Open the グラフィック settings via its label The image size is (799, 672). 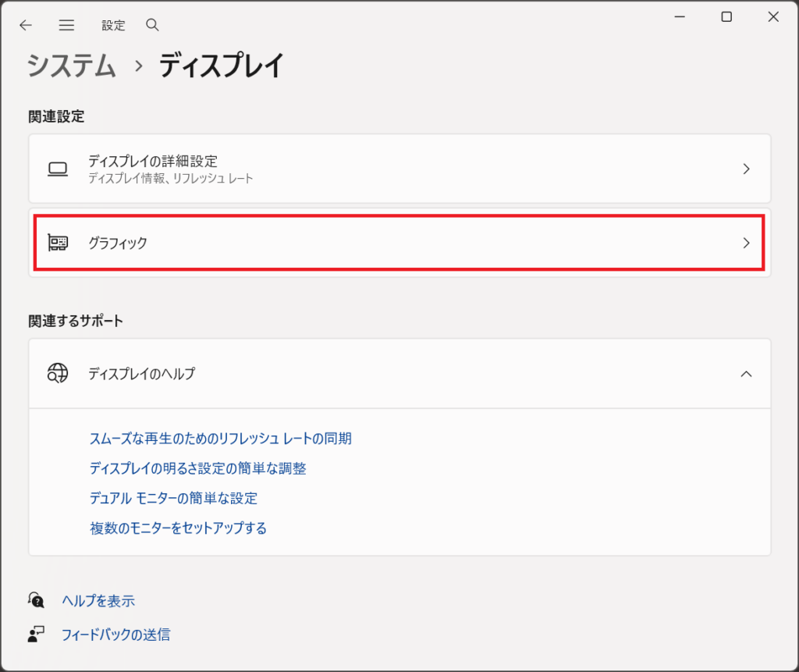click(118, 243)
